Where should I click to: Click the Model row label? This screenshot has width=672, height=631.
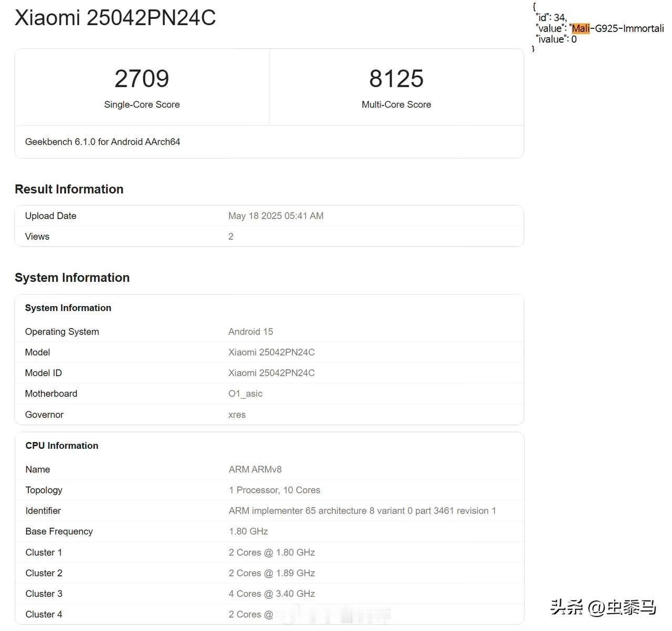(x=37, y=352)
